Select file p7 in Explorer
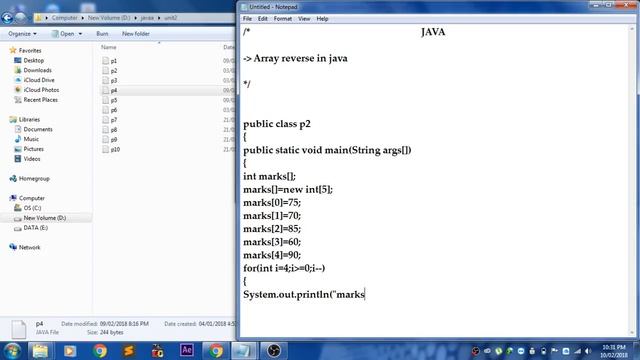The width and height of the screenshot is (640, 360). (113, 120)
